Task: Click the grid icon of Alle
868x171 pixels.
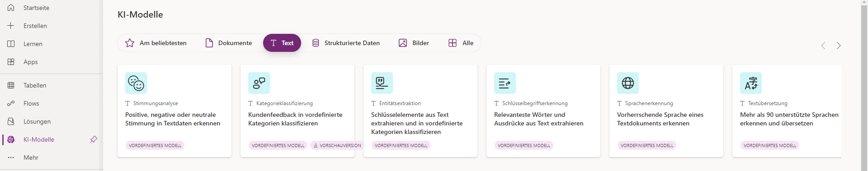Action: point(453,43)
